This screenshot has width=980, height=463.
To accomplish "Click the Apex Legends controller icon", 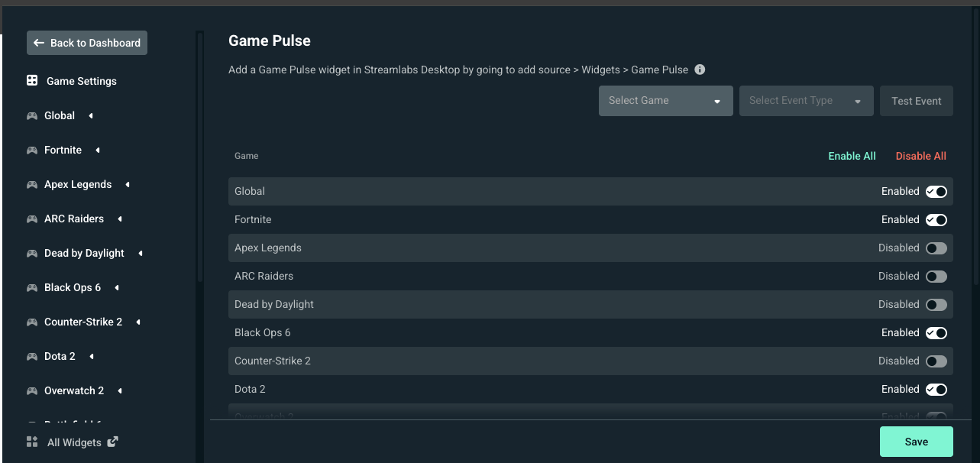I will [31, 184].
